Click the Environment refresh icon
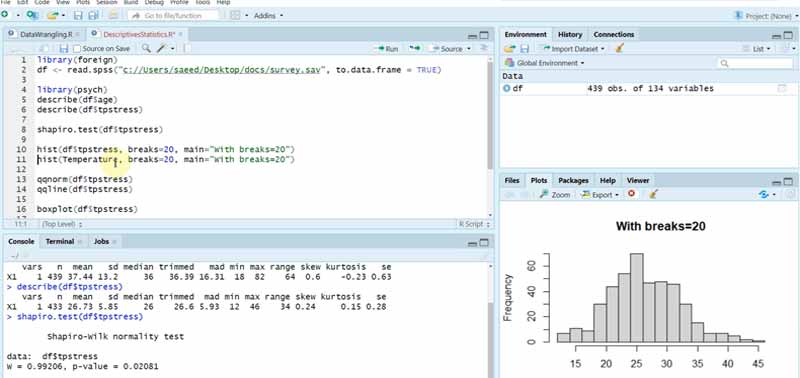The height and width of the screenshot is (378, 800). [x=787, y=48]
